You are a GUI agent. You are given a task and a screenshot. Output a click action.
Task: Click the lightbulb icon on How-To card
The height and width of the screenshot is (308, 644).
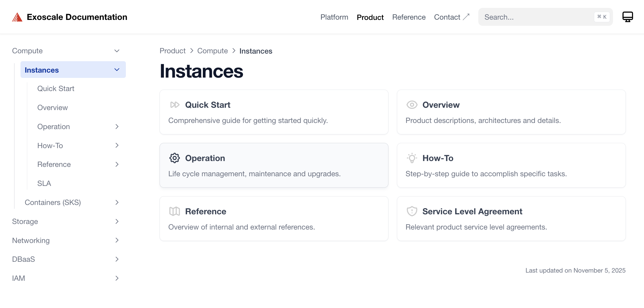(x=412, y=158)
